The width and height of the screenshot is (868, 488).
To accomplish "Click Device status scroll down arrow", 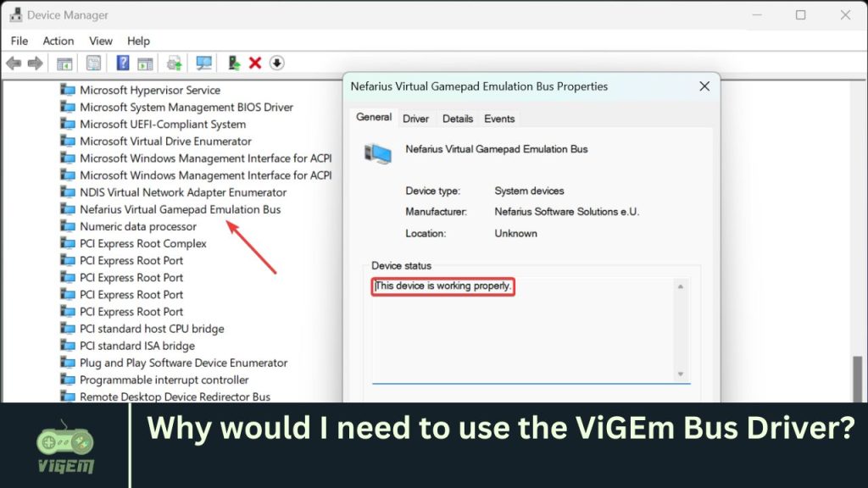I will (x=681, y=374).
